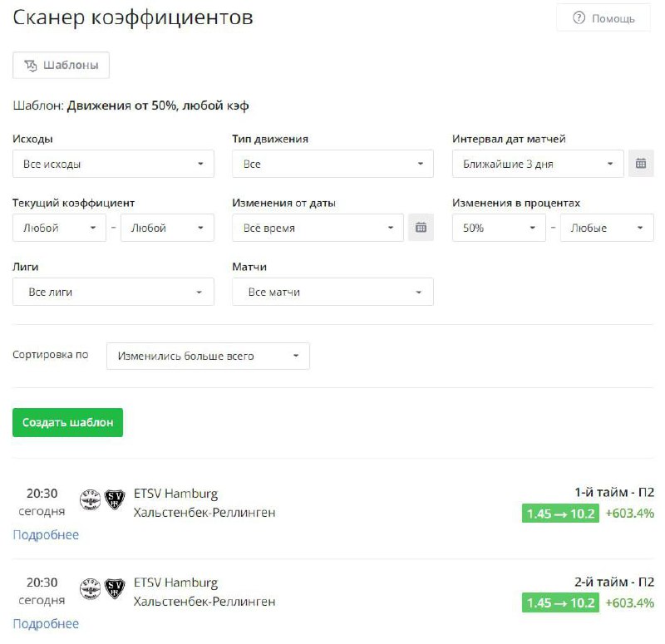665x644 pixels.
Task: Click calendar icon beside changes-from-date field
Action: (421, 228)
